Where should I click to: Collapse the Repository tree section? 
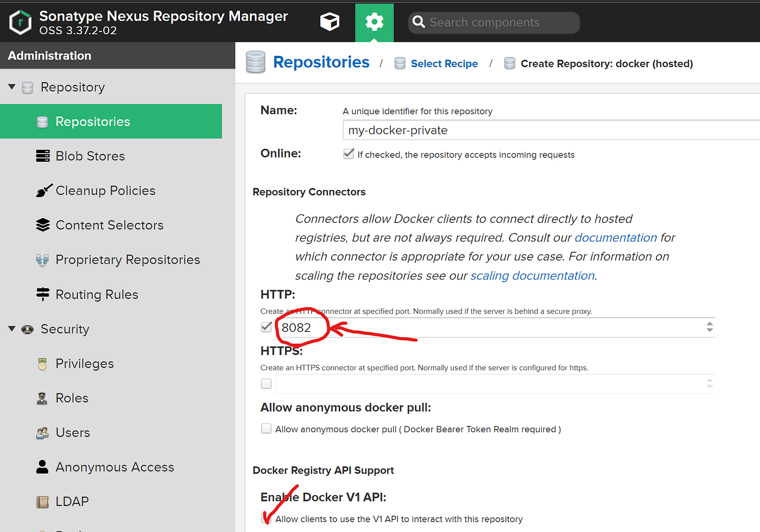12,87
